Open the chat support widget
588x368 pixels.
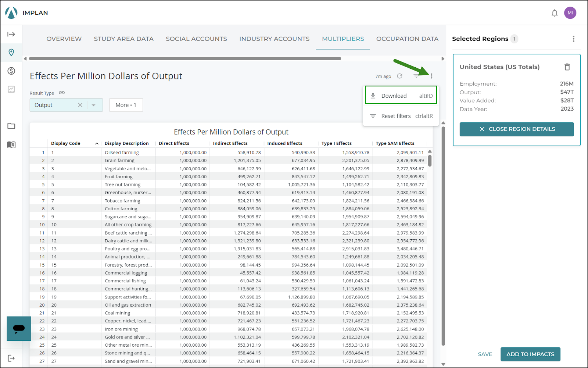point(19,328)
